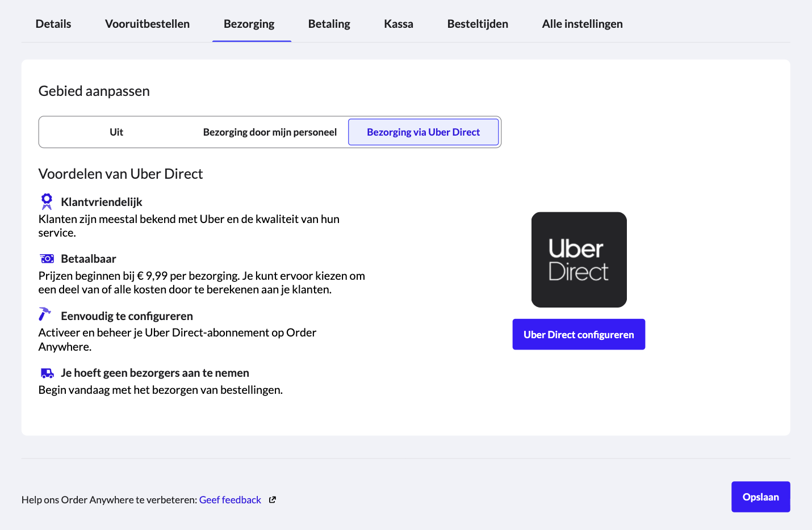Image resolution: width=812 pixels, height=530 pixels.
Task: Click the Betaalbaar title text
Action: pyautogui.click(x=89, y=259)
